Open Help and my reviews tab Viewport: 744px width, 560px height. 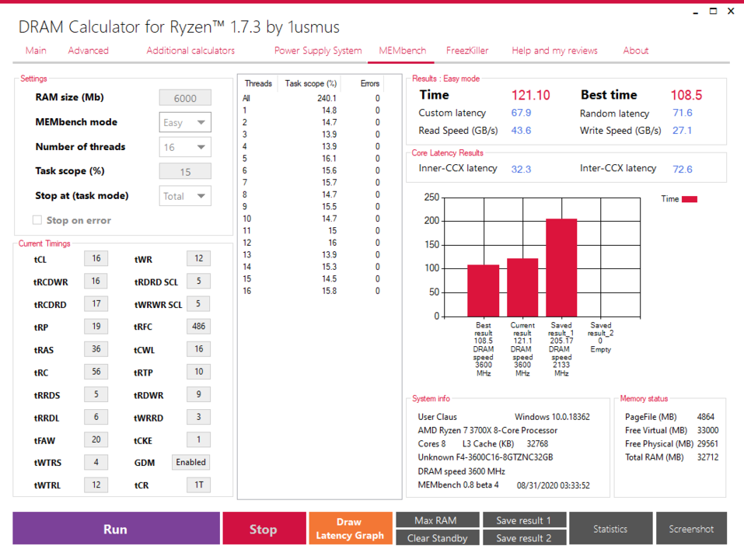pyautogui.click(x=554, y=51)
